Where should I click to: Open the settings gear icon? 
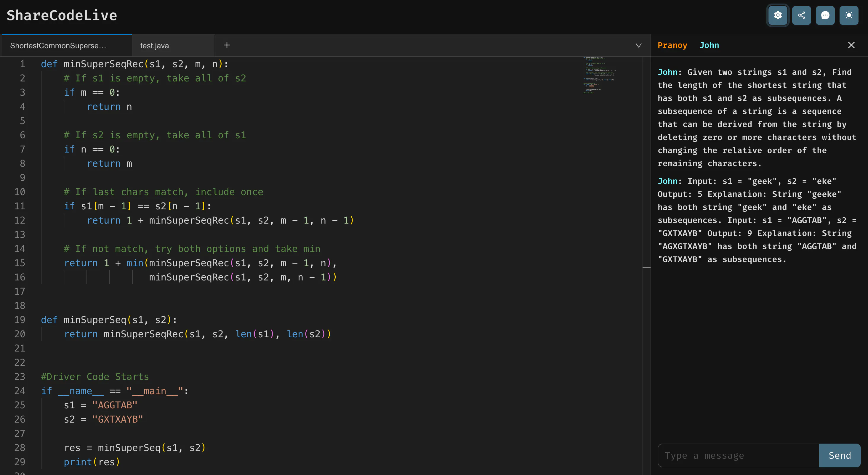(x=778, y=15)
